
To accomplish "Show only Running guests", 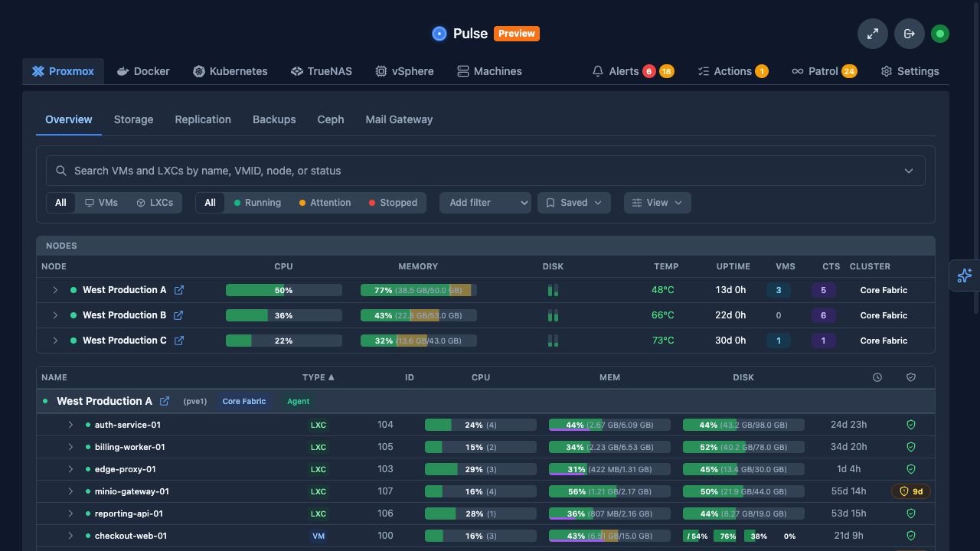I will (x=257, y=203).
